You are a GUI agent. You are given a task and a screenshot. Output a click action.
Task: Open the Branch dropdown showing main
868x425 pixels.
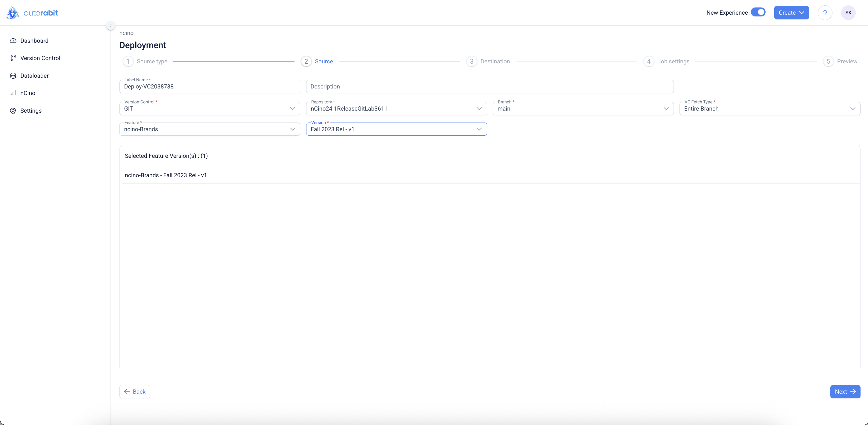point(583,108)
